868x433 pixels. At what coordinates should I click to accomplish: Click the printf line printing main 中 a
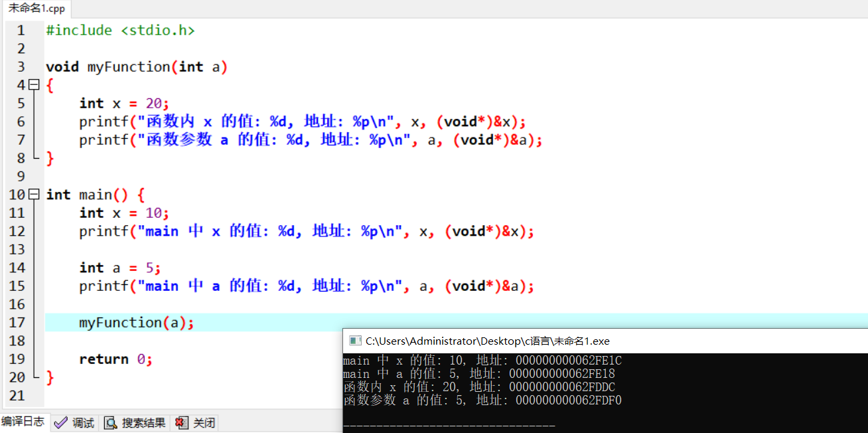click(307, 286)
